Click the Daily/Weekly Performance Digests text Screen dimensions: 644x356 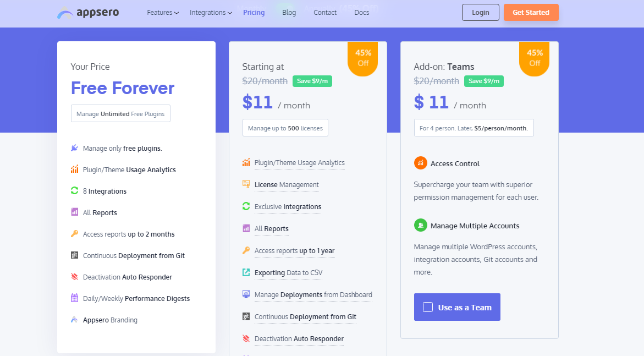pos(136,298)
